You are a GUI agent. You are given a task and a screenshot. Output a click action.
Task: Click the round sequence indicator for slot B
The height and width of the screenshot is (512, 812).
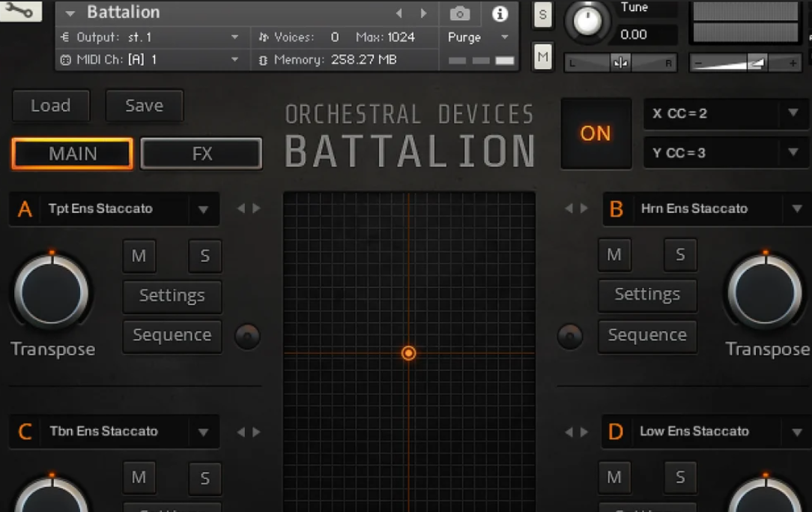click(570, 337)
